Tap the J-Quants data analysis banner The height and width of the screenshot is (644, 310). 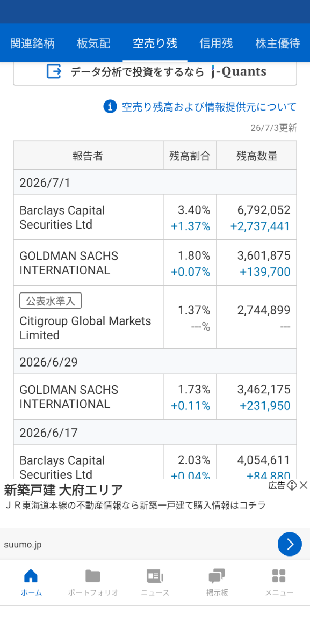coord(155,72)
